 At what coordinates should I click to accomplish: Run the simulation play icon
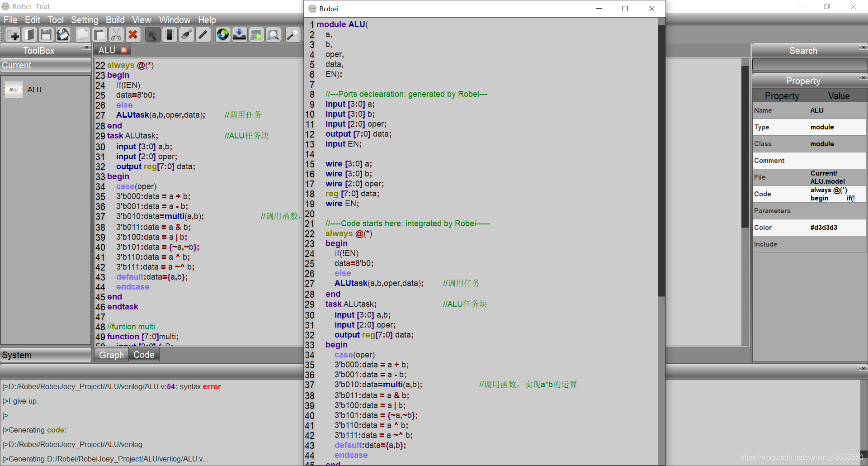(x=256, y=34)
